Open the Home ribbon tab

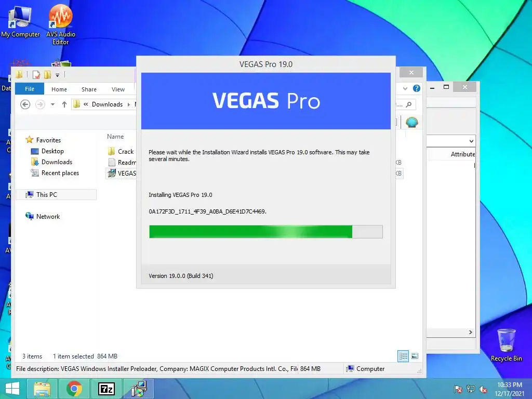tap(59, 89)
